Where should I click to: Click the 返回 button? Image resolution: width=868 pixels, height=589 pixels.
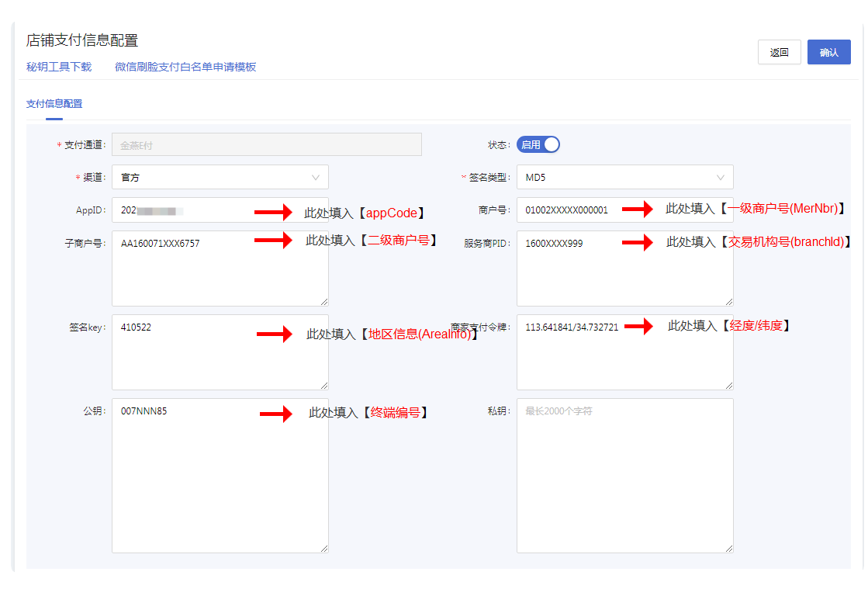point(779,52)
